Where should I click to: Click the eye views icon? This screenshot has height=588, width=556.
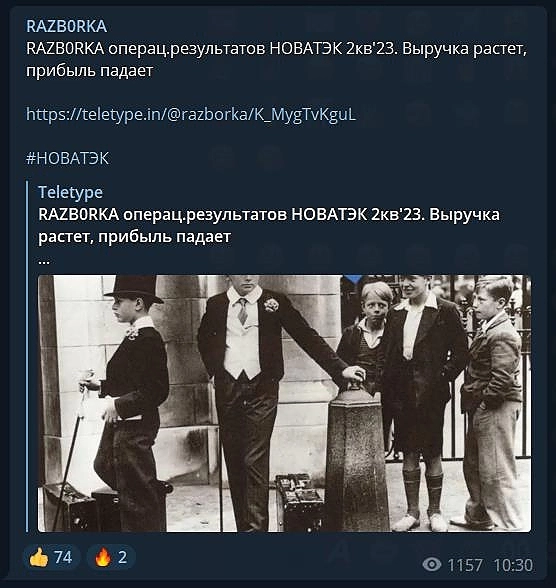click(432, 564)
